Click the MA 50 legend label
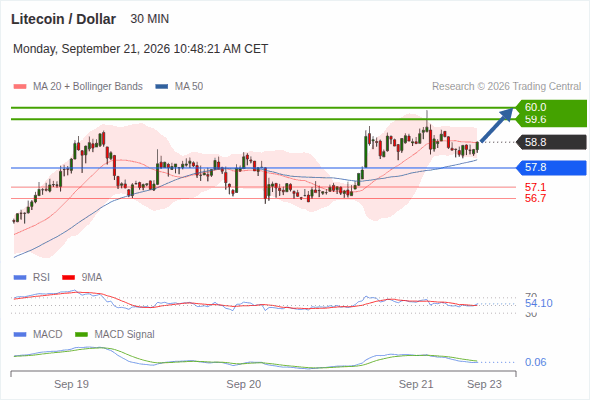The height and width of the screenshot is (400, 590). click(x=189, y=87)
